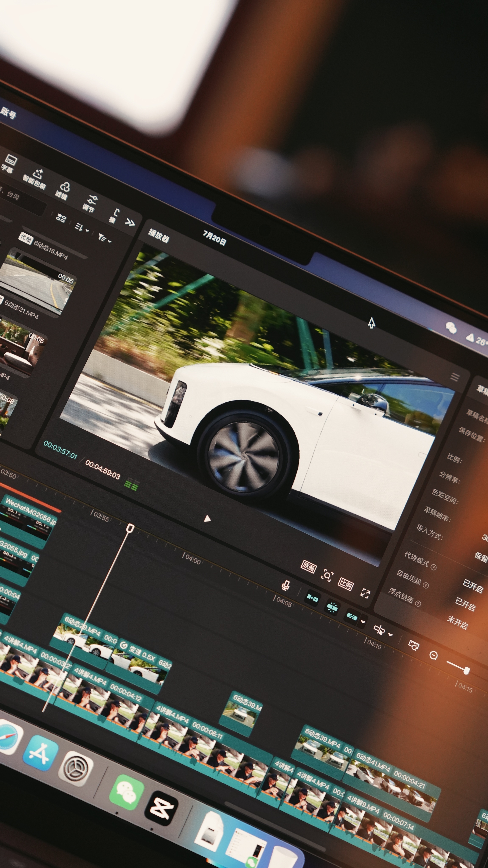Open the 调节 adjustment tab
This screenshot has height=868, width=488.
point(90,204)
